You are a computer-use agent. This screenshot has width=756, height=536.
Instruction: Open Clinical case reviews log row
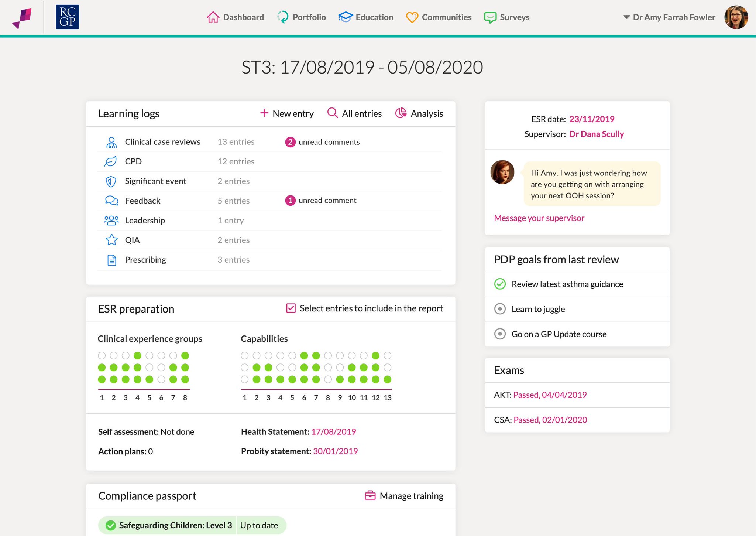(x=269, y=142)
